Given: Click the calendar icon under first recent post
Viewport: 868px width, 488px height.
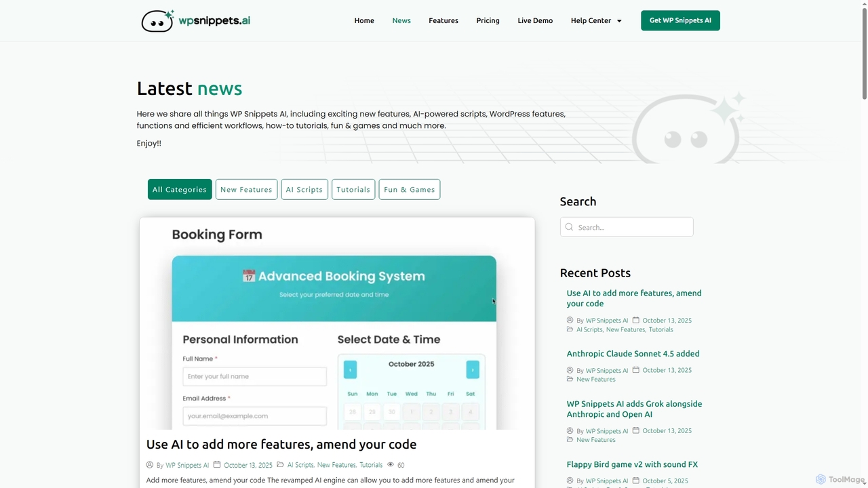Looking at the screenshot, I should (x=636, y=320).
